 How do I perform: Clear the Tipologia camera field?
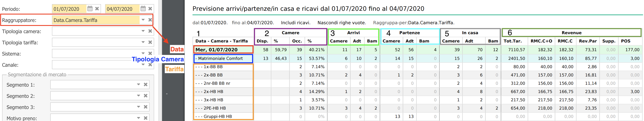[x=150, y=31]
